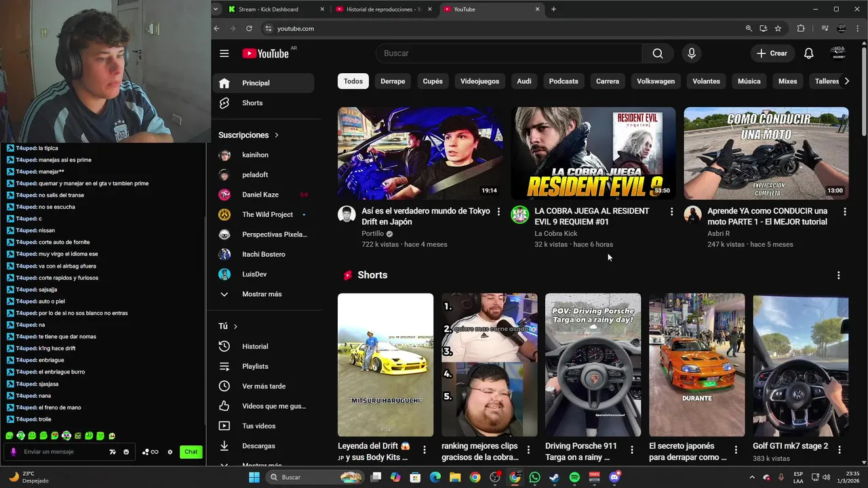Open Historial in the sidebar
This screenshot has height=488, width=868.
click(x=263, y=346)
